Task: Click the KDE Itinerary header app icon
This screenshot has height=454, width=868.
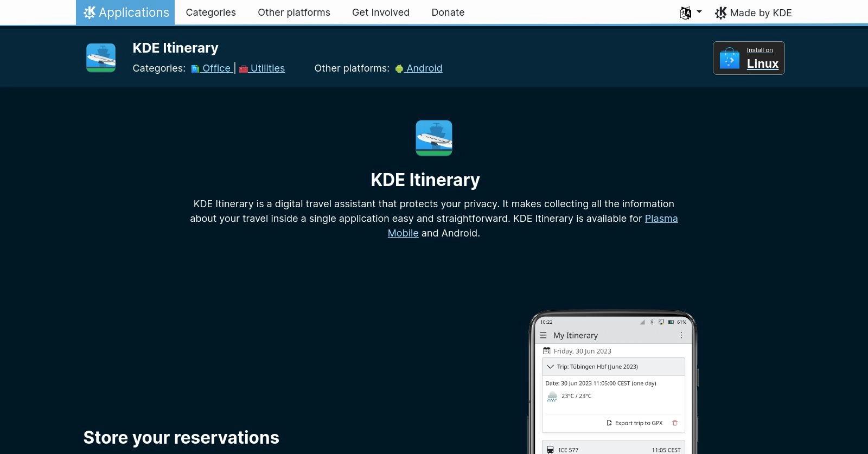Action: point(101,57)
